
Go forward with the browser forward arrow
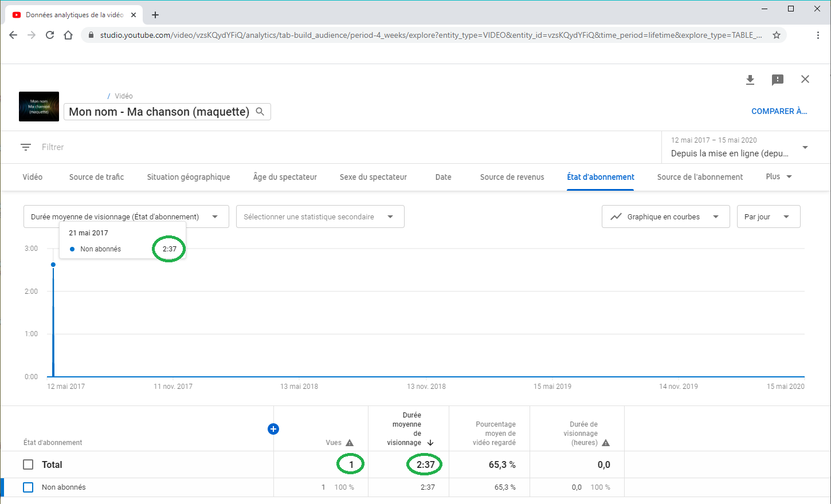click(x=32, y=35)
